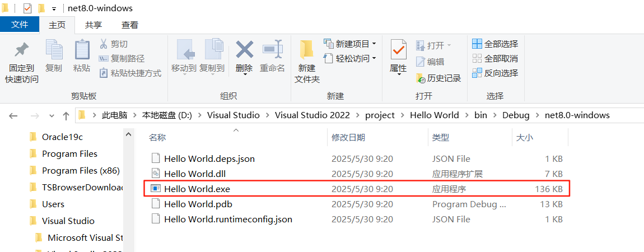Click the Hello World breadcrumb segment
Screen dimensions: 644x252
(x=434, y=115)
